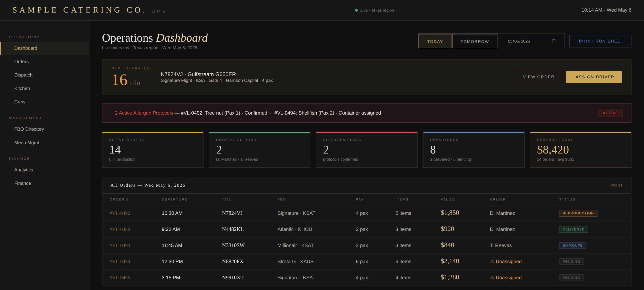Click the $1,850 order value
The image size is (644, 290).
pyautogui.click(x=450, y=213)
